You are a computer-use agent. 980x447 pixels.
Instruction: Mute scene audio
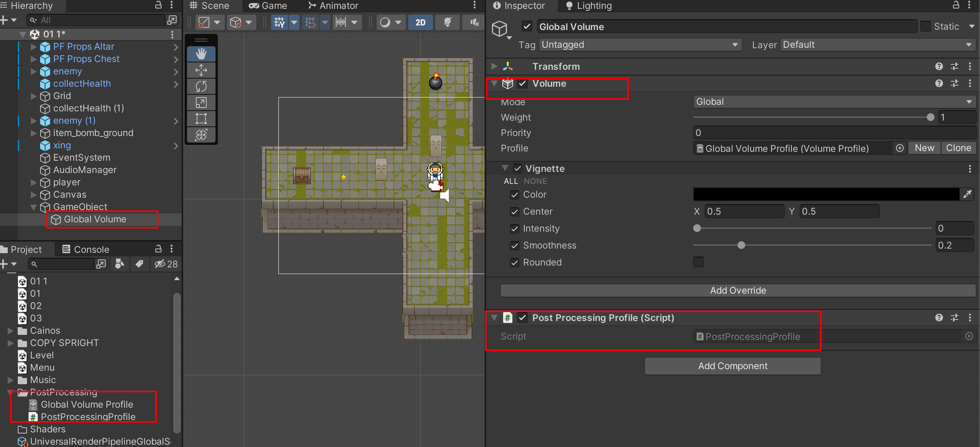pyautogui.click(x=473, y=22)
